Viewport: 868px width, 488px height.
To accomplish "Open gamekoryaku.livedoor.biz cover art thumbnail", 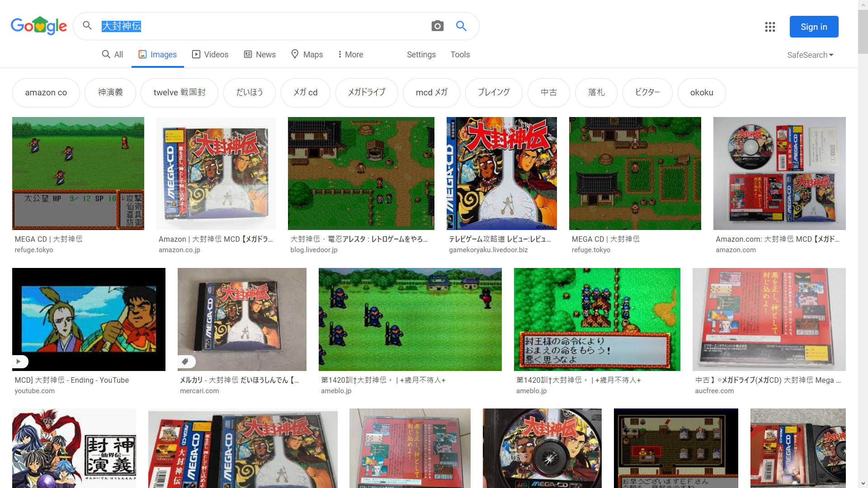I will (x=502, y=174).
